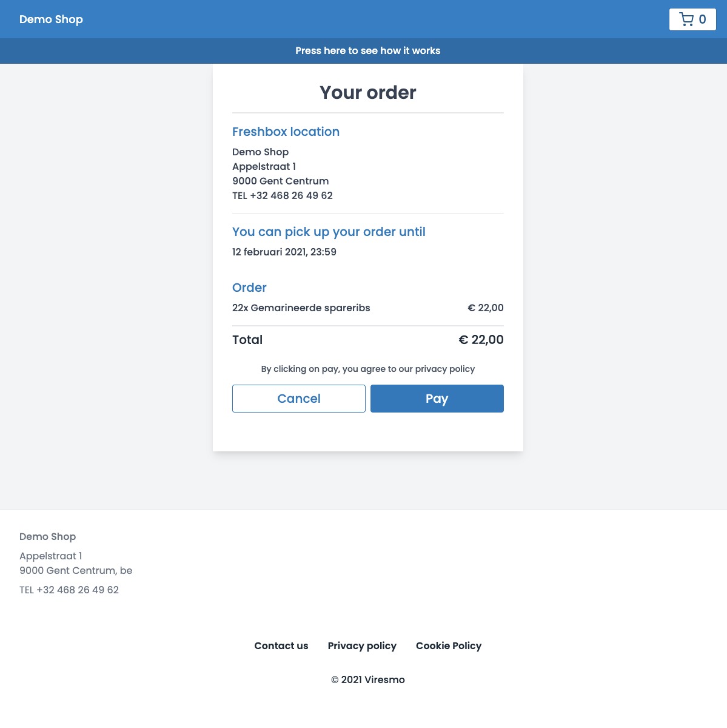Open the Privacy policy footer link

point(362,645)
